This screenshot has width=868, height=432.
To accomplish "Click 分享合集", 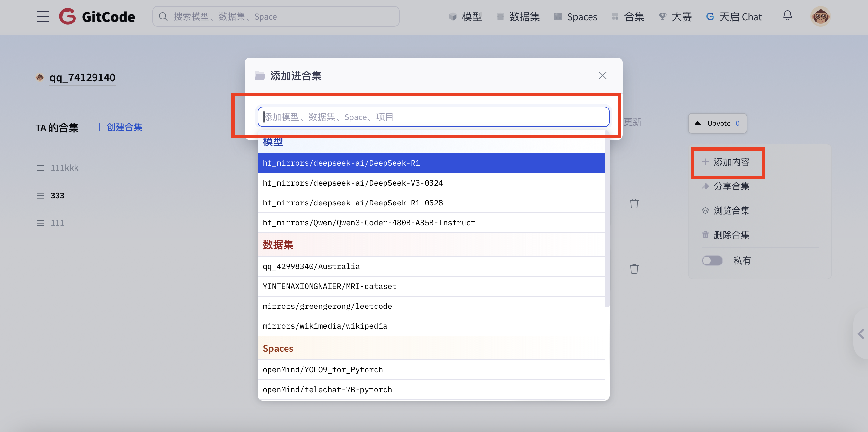I will pos(725,186).
